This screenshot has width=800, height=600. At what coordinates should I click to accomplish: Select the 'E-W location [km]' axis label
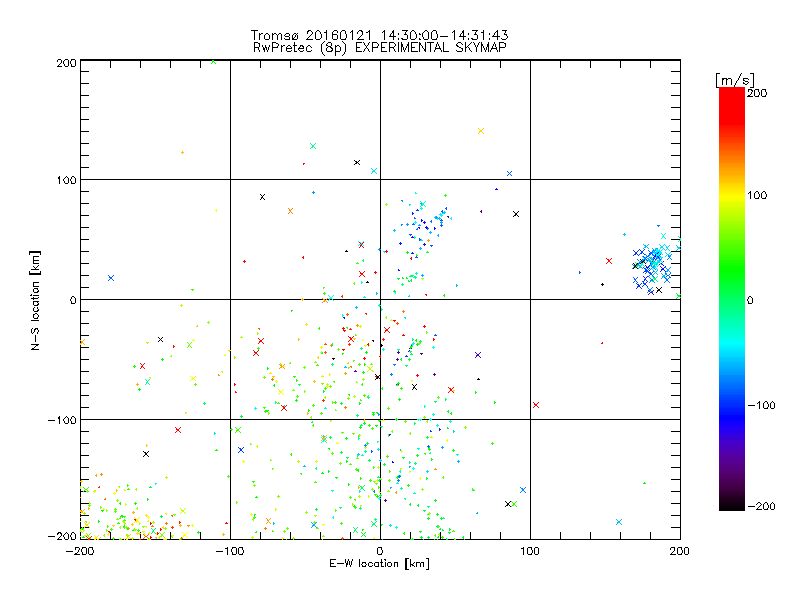(379, 563)
